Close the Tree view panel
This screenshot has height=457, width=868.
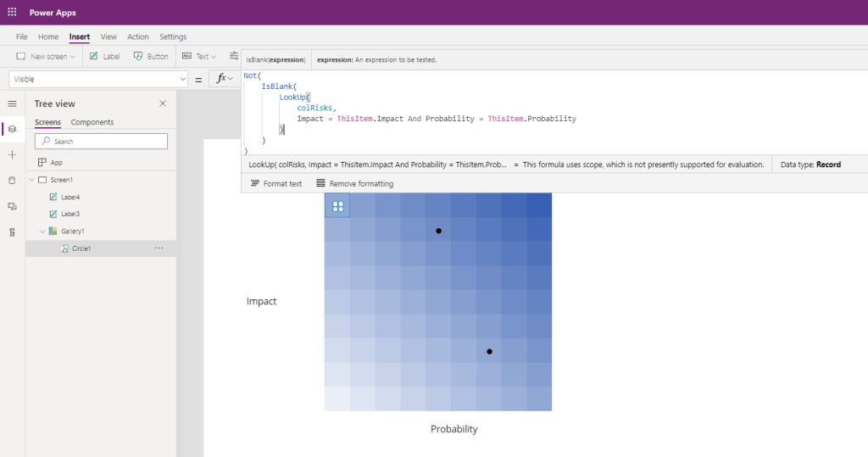point(163,103)
